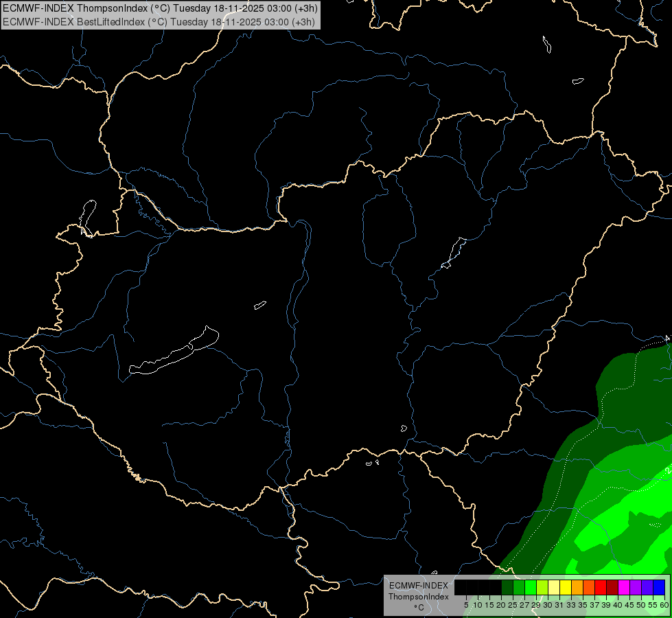Click the legend scale value 37

pyautogui.click(x=594, y=605)
